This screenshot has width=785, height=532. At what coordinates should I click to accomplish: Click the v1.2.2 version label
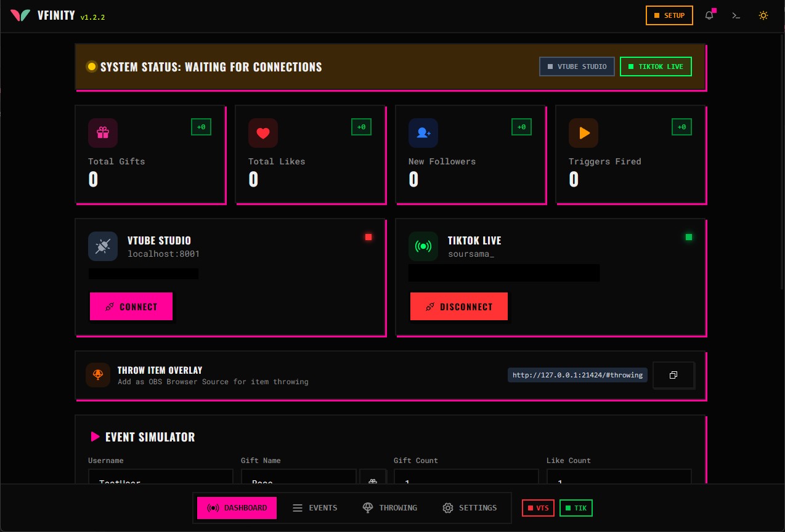(x=92, y=17)
